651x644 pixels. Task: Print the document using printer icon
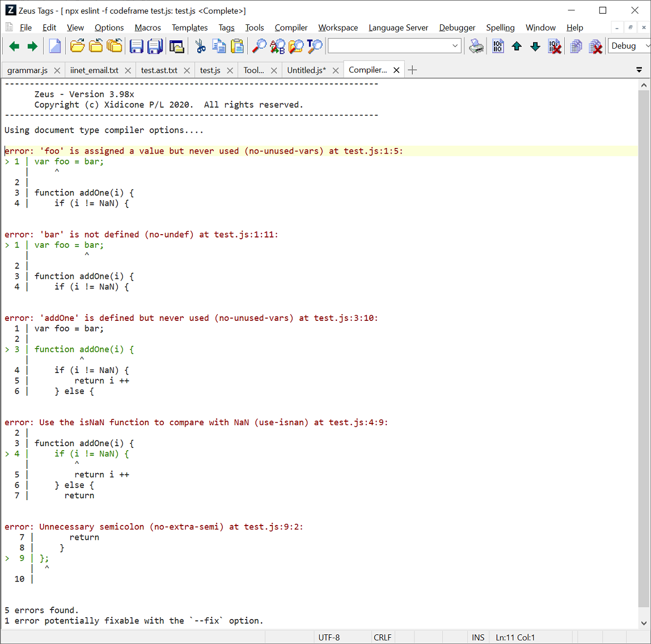pyautogui.click(x=476, y=46)
